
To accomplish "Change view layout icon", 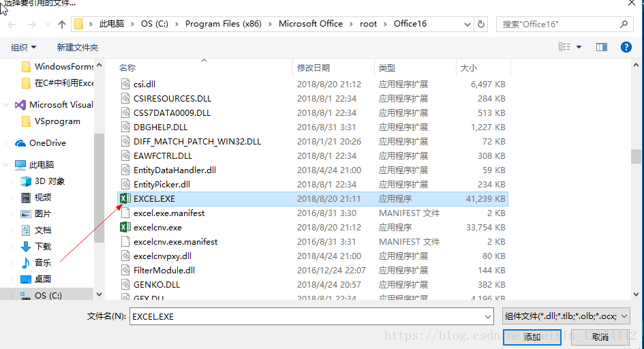I will coord(564,47).
